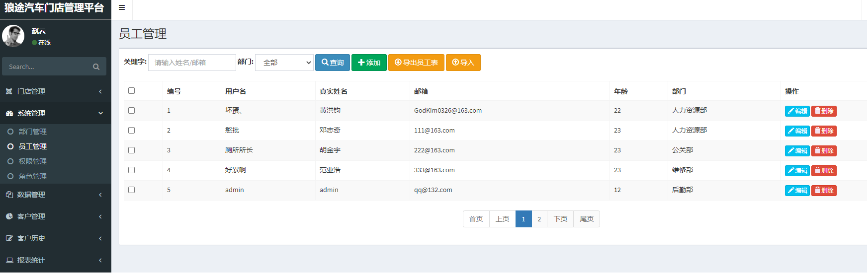Go to 下页 next page
The width and height of the screenshot is (868, 273).
point(560,219)
